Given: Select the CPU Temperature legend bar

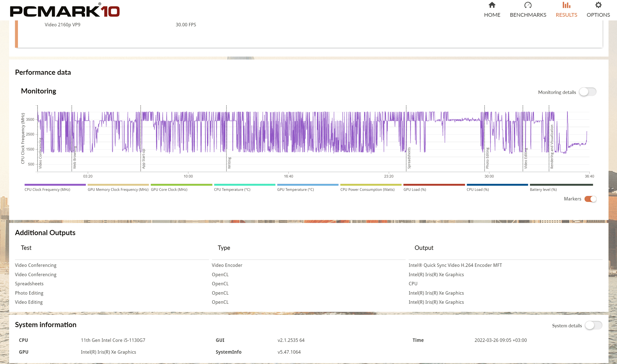Looking at the screenshot, I should [244, 185].
